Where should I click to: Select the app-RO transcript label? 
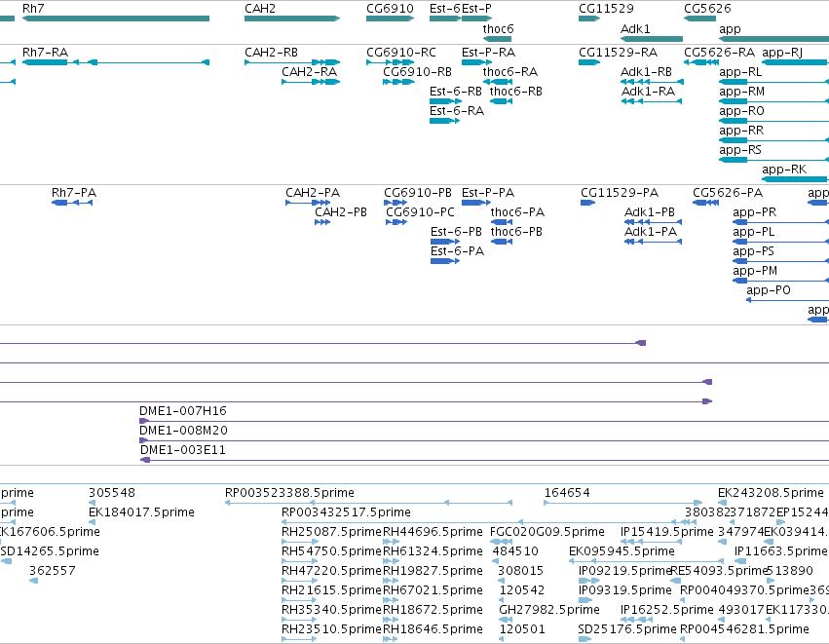coord(741,111)
